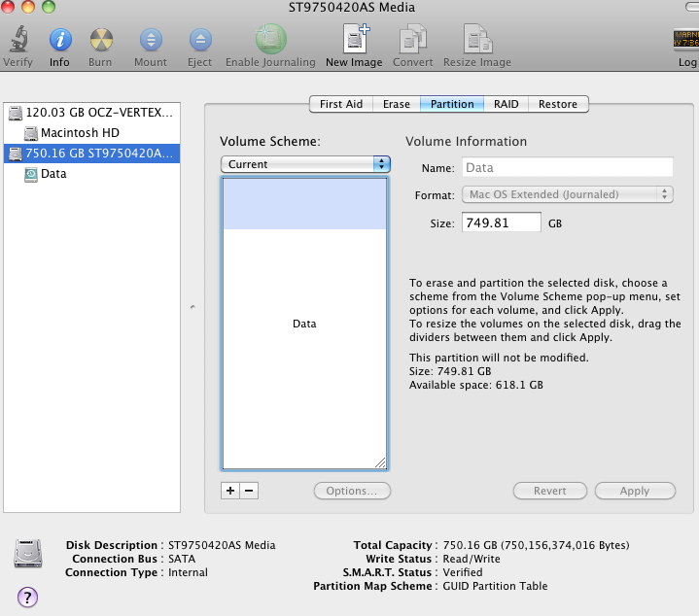
Task: Click the 'Volume Information' heading
Action: [467, 141]
